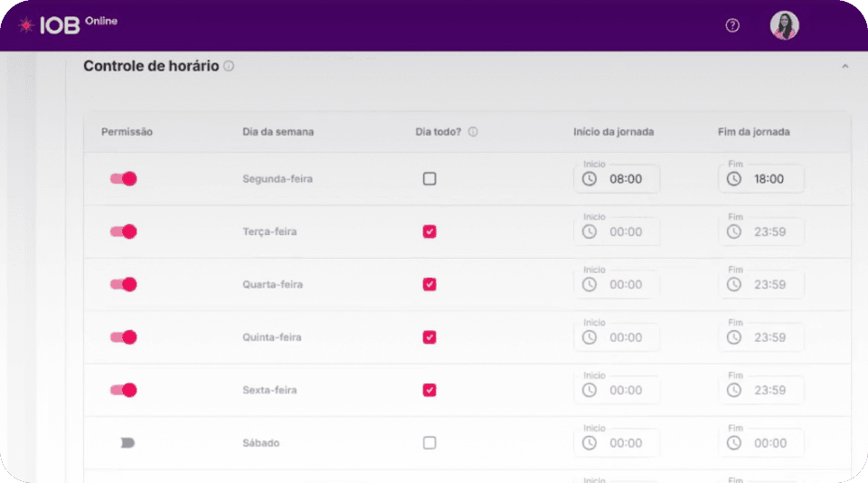Click clock icon in Terça-feira Fim field
868x483 pixels.
(734, 232)
